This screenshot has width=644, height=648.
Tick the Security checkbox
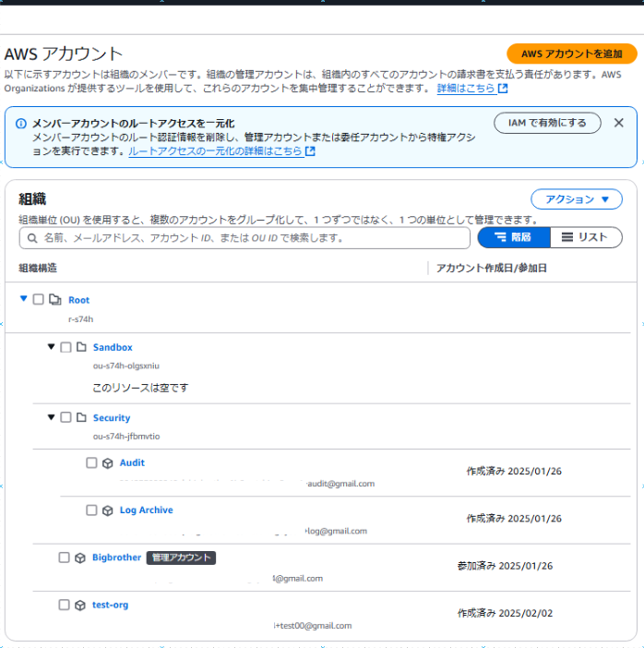coord(66,417)
